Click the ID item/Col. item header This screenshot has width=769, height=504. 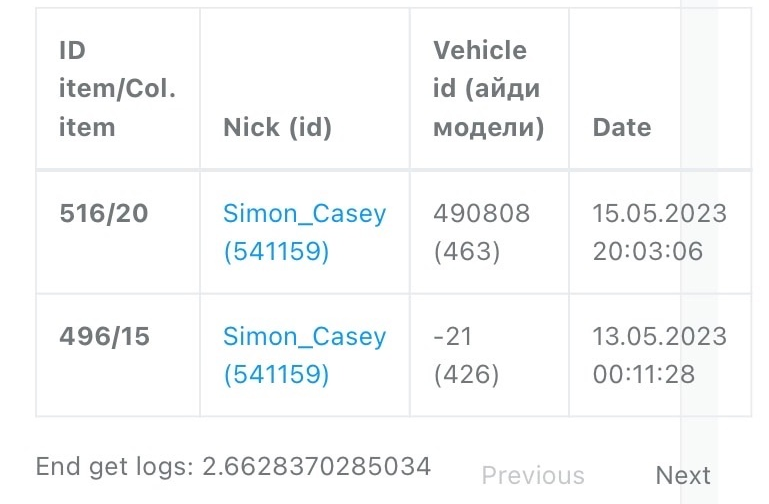(x=116, y=89)
